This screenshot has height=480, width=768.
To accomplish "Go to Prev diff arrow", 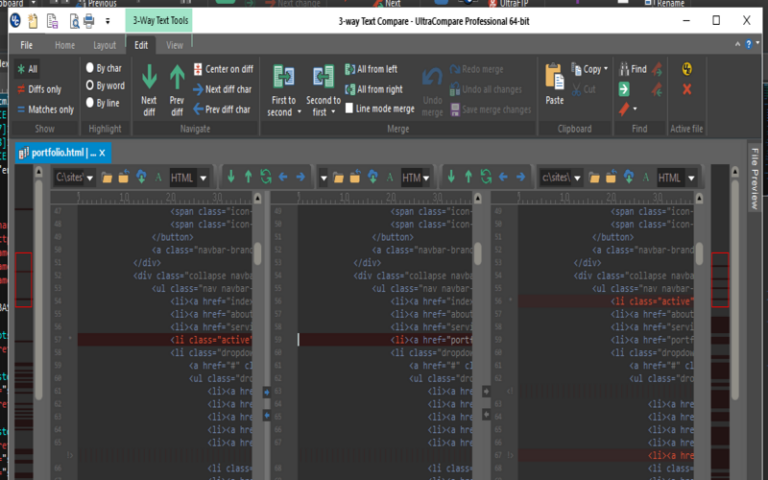I will (177, 85).
